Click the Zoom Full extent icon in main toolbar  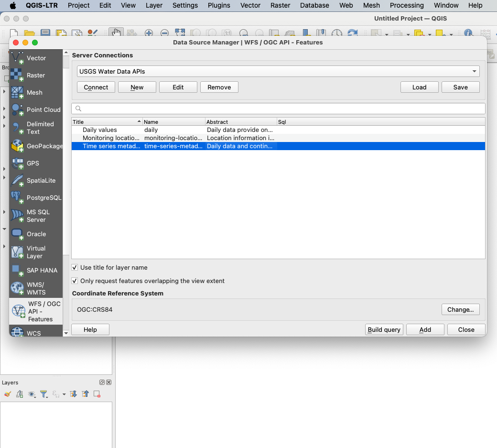(180, 33)
